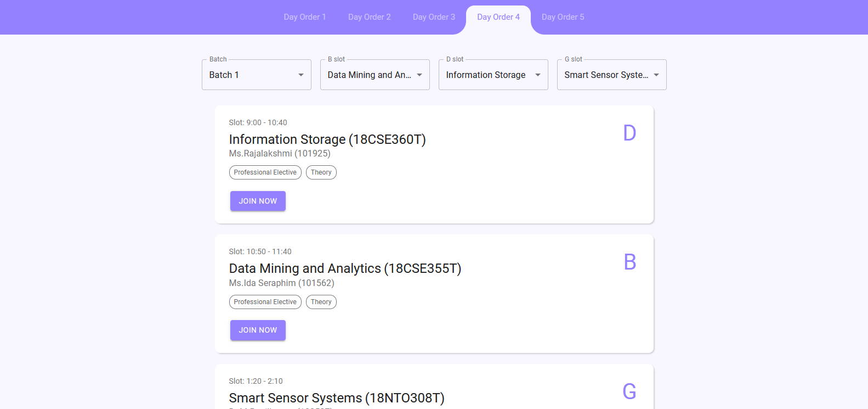868x409 pixels.
Task: Click the large B slot letter
Action: pyautogui.click(x=629, y=262)
